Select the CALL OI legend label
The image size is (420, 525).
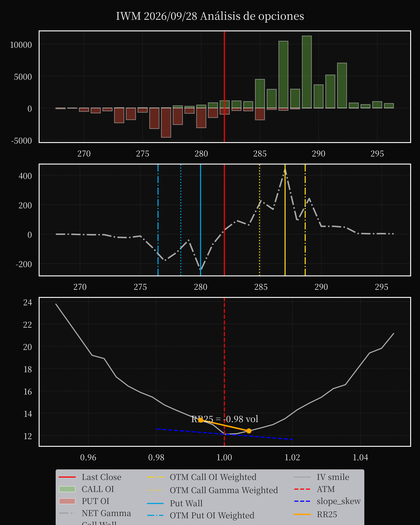(x=98, y=489)
